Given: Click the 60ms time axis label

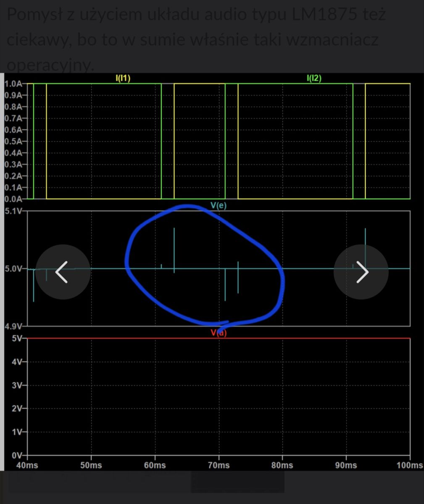Looking at the screenshot, I should [x=155, y=465].
